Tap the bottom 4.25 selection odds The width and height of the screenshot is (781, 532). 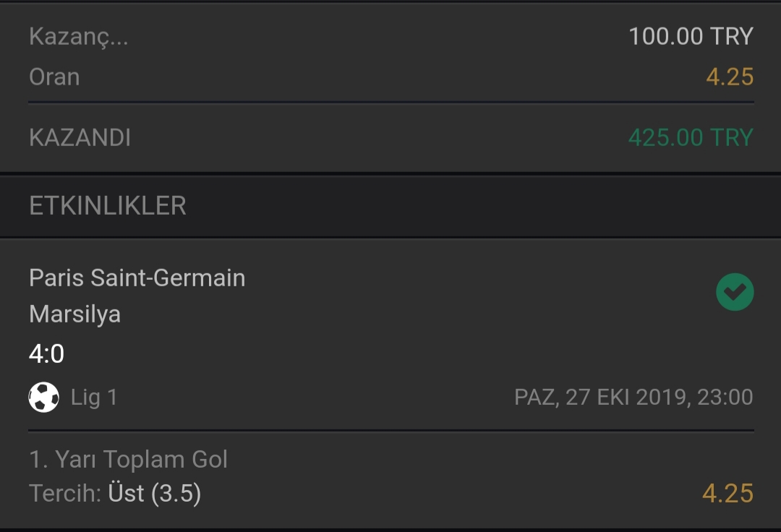(727, 494)
